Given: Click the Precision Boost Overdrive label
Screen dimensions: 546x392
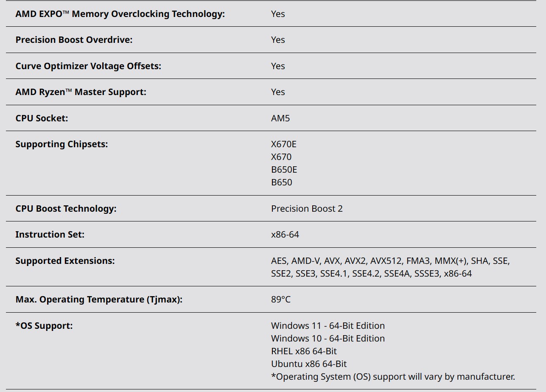Looking at the screenshot, I should click(74, 40).
